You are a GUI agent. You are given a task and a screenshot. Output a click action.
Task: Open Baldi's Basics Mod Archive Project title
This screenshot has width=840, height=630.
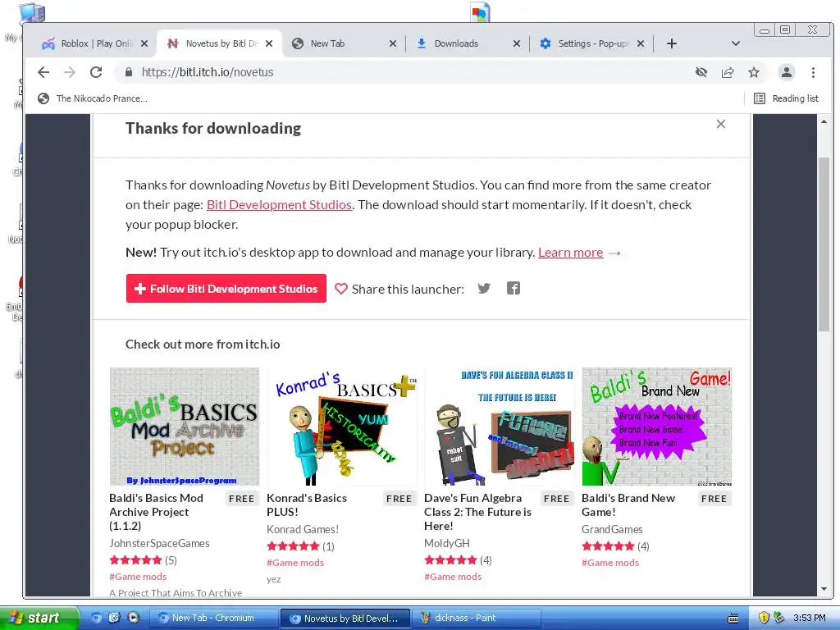point(157,512)
